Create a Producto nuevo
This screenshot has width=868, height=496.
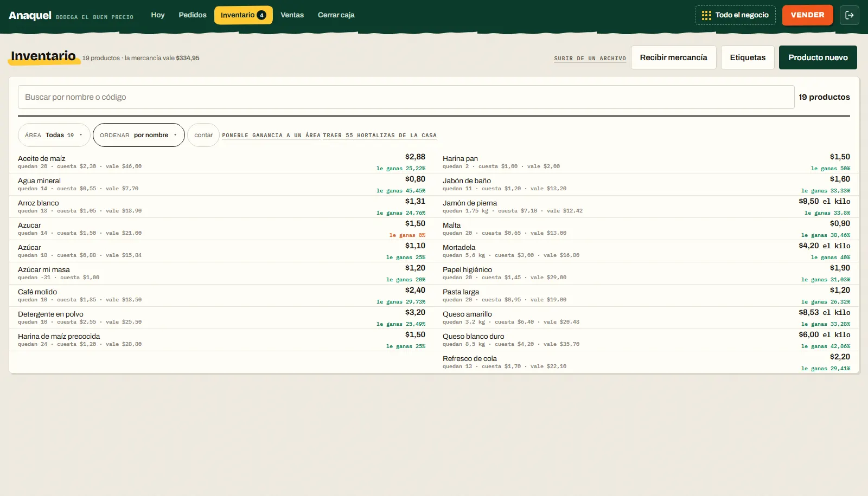[818, 57]
